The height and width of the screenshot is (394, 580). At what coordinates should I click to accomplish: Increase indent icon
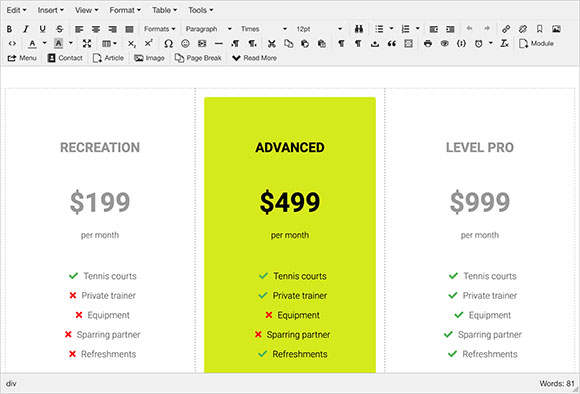[450, 29]
